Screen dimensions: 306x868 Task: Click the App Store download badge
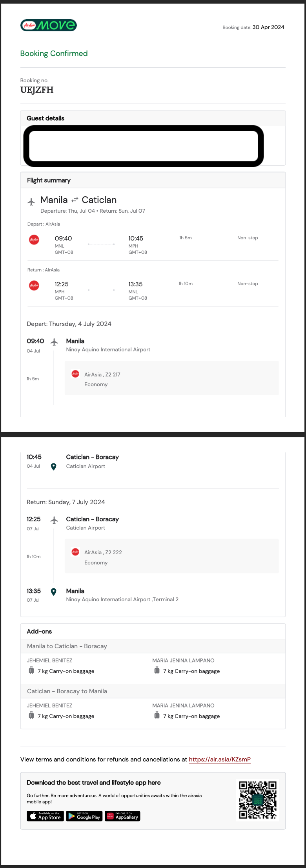coord(46,816)
